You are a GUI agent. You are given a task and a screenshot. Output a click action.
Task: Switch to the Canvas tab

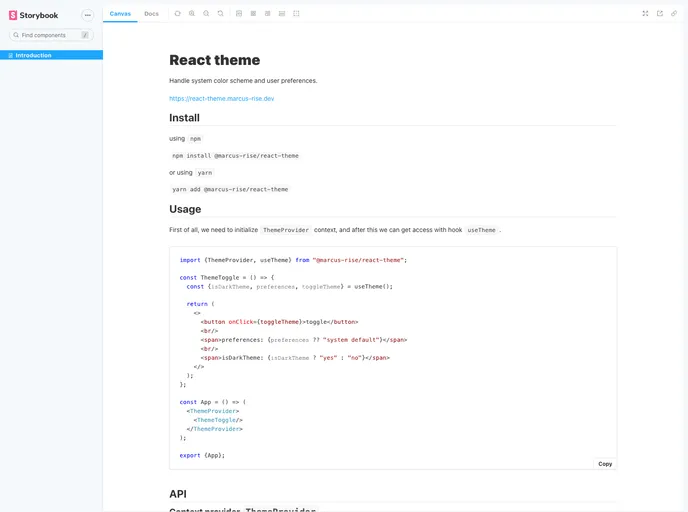point(120,14)
